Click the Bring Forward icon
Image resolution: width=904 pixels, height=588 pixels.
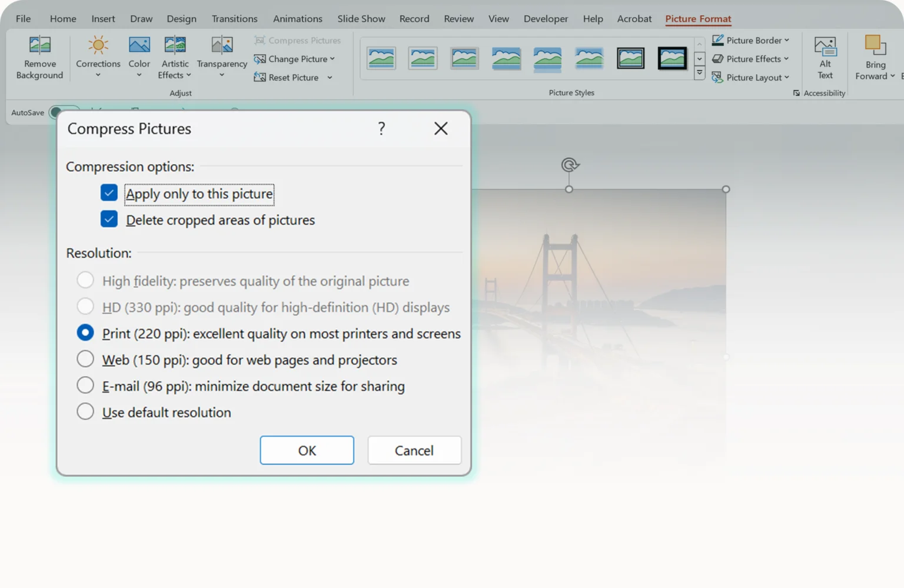tap(875, 45)
